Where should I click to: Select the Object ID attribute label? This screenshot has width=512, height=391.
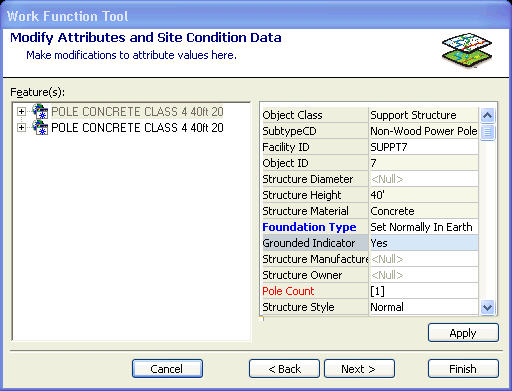[315, 163]
